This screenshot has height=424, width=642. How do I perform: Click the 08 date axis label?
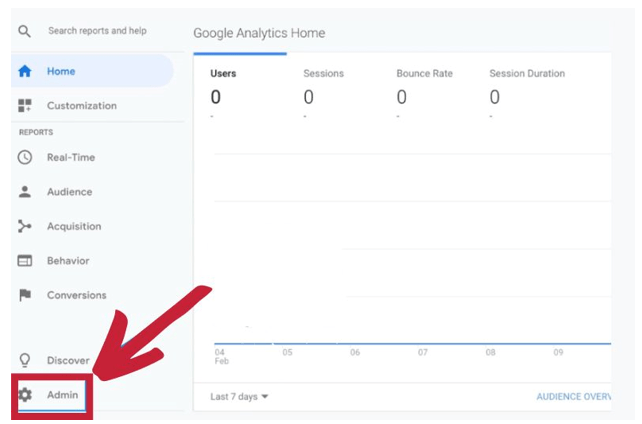[491, 352]
